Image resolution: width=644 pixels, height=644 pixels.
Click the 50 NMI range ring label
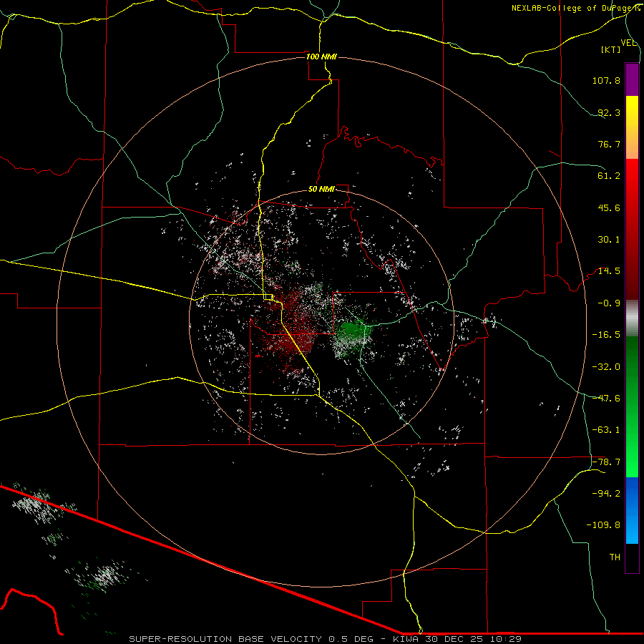point(321,190)
